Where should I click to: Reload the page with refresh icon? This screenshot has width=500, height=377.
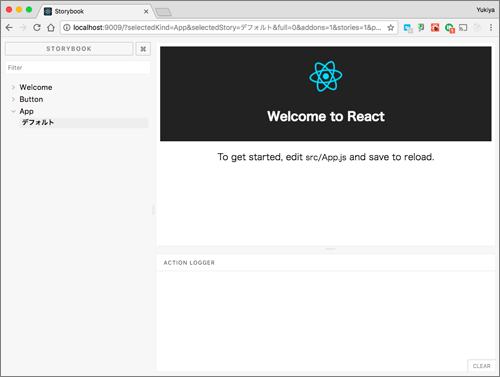(37, 28)
